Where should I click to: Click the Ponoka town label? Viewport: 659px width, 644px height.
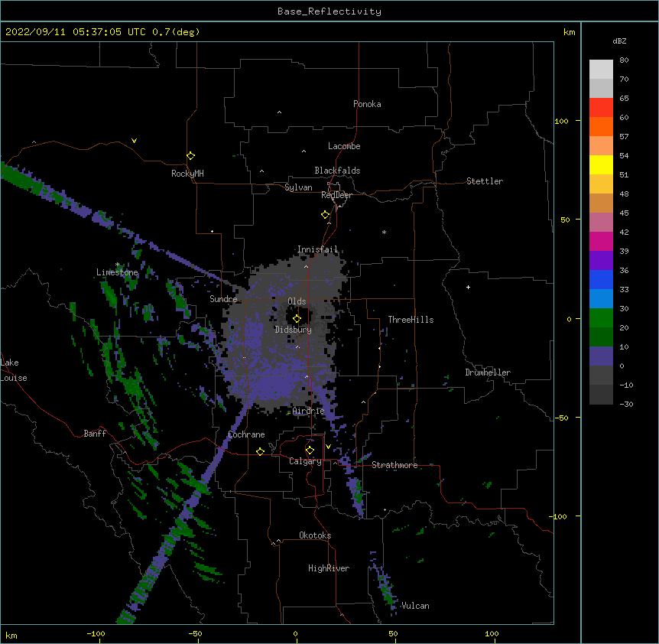click(367, 104)
